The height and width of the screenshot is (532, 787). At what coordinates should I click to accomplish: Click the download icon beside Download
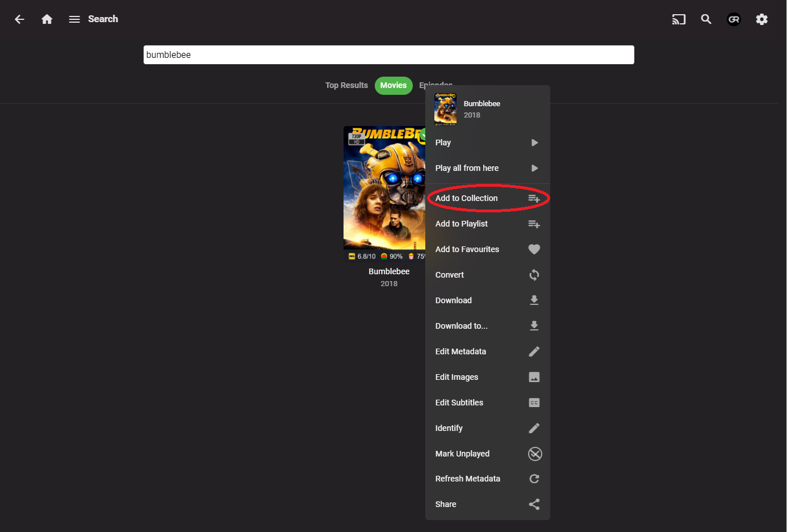point(534,300)
